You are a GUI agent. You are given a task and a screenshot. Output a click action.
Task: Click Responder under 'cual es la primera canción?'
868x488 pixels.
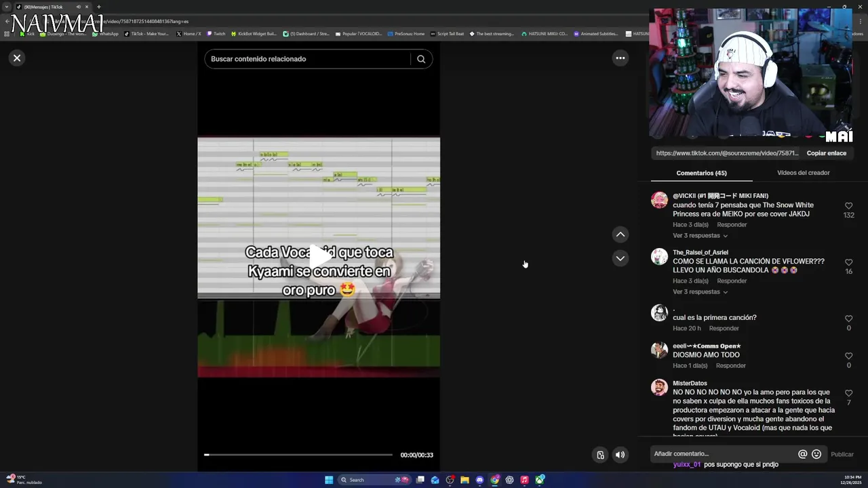point(724,329)
